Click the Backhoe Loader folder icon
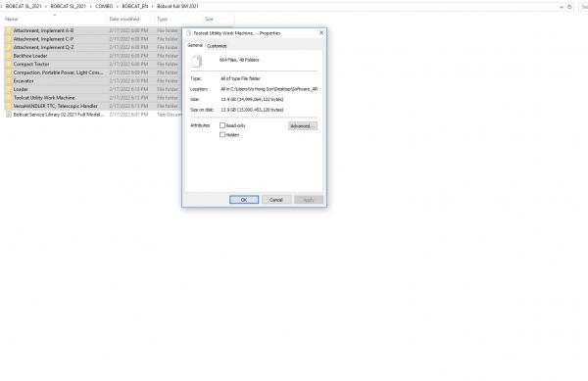 coord(9,56)
